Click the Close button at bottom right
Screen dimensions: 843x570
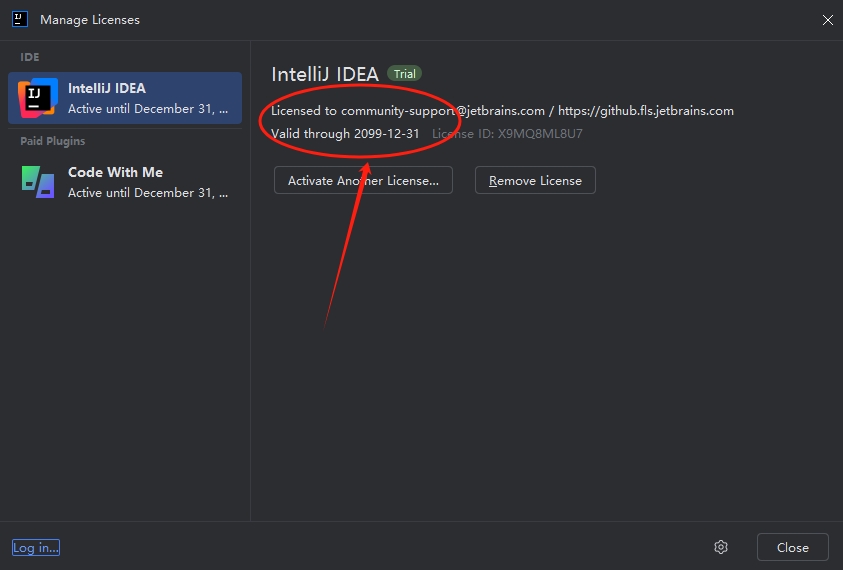click(792, 547)
